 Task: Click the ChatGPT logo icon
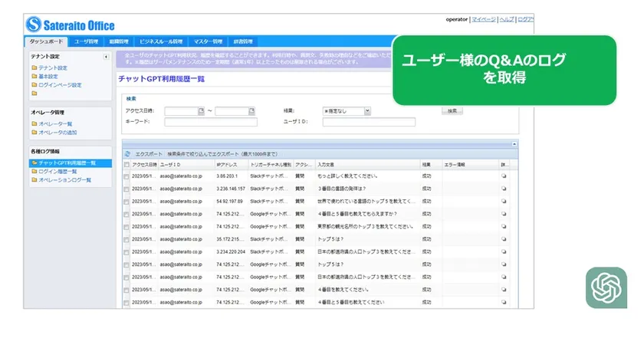(x=606, y=288)
